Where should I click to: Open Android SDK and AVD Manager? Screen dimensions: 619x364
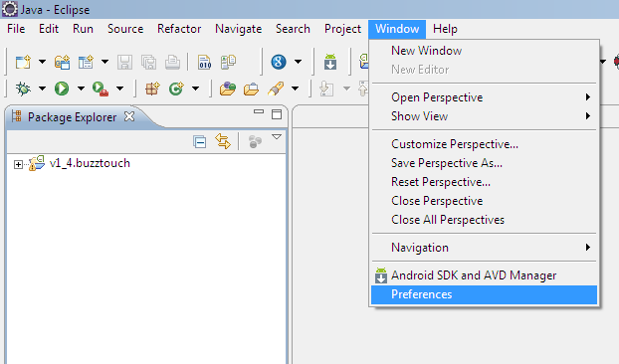pyautogui.click(x=484, y=275)
